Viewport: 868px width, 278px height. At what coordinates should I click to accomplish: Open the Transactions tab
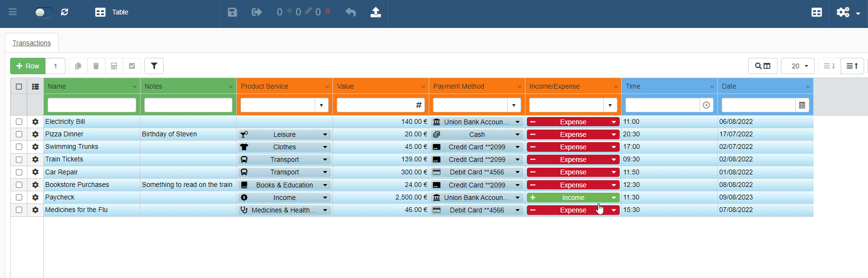[32, 43]
